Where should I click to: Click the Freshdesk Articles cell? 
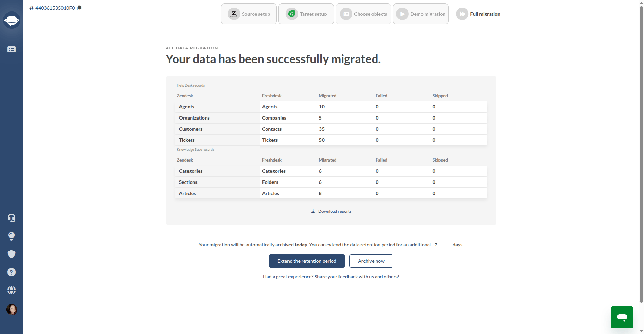pos(270,193)
